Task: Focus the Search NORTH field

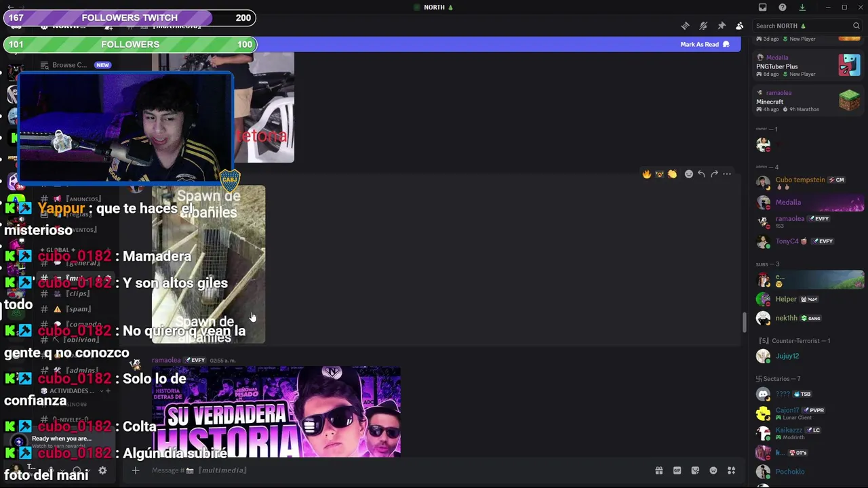Action: tap(807, 26)
